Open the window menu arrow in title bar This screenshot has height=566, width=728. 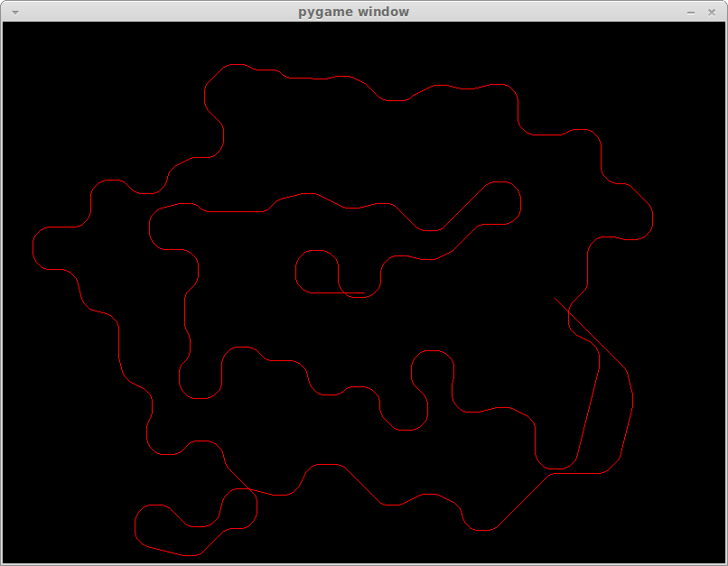click(x=14, y=12)
